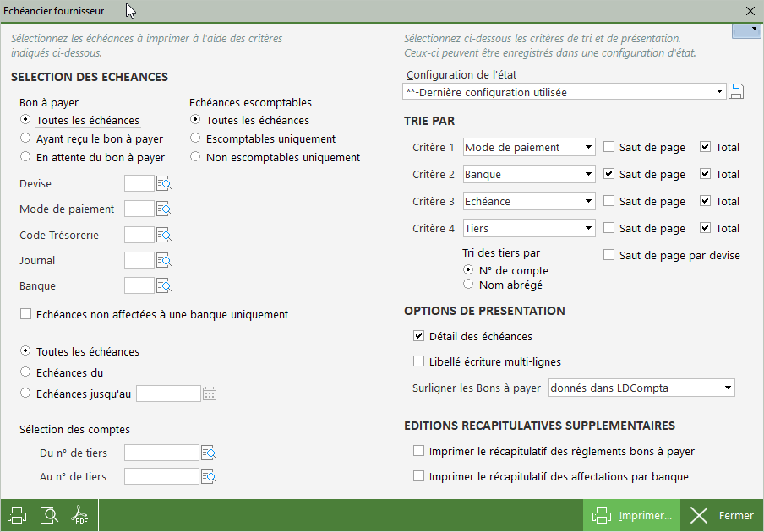Viewport: 764px width, 532px height.
Task: Check récapitulatif des affectations par banque
Action: coord(418,476)
